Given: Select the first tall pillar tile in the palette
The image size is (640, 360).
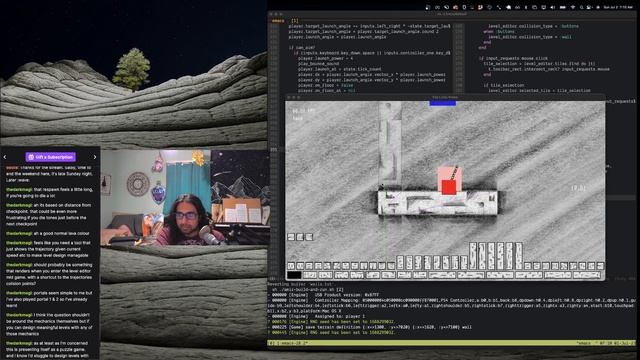Looking at the screenshot, I should click(473, 256).
